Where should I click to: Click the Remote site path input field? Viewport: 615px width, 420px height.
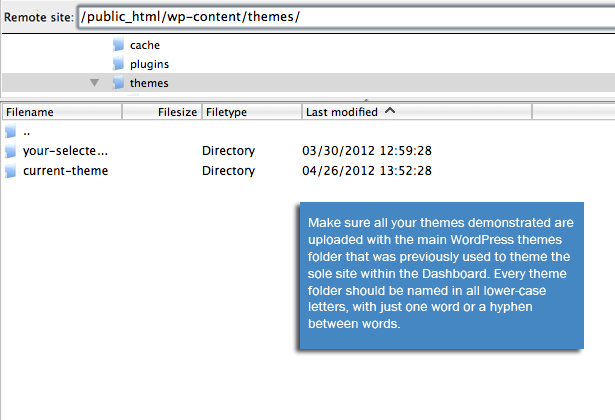347,17
